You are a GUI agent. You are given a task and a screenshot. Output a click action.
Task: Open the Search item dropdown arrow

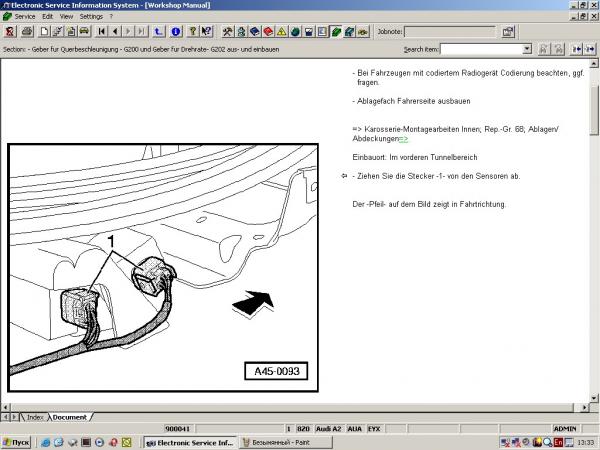[527, 49]
